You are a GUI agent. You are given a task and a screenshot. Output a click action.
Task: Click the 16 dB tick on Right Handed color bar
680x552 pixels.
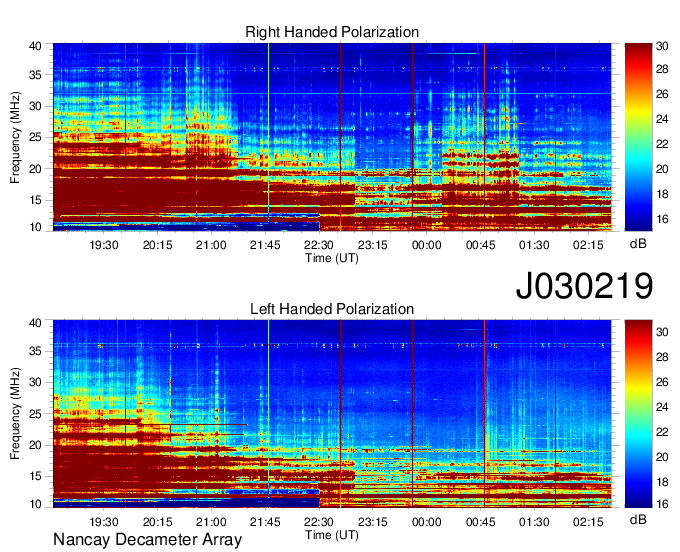tap(662, 219)
